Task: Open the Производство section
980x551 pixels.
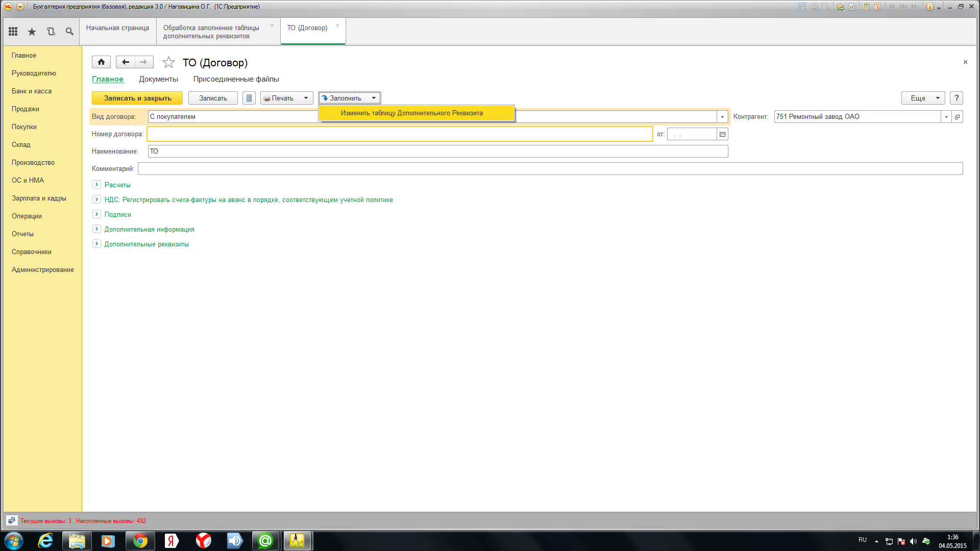Action: coord(33,163)
